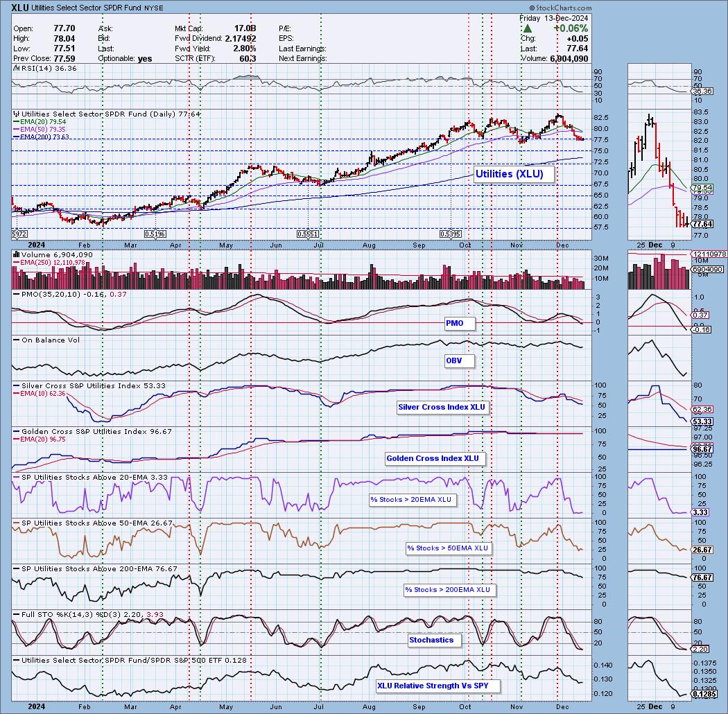728x714 pixels.
Task: Click the 6904090 volume value tag
Action: click(707, 269)
